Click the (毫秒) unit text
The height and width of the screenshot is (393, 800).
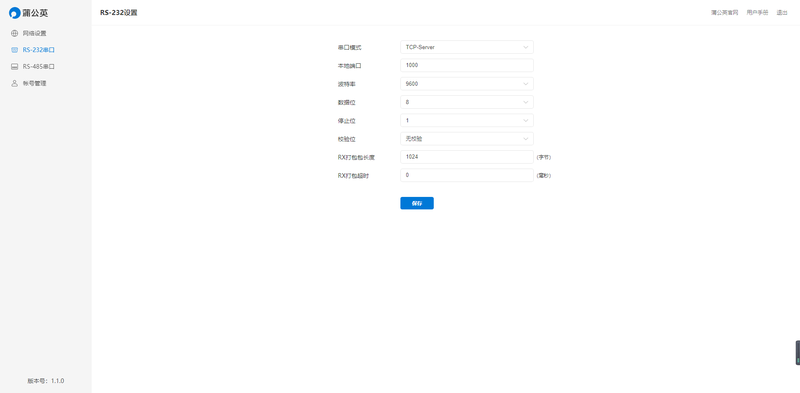coord(544,176)
